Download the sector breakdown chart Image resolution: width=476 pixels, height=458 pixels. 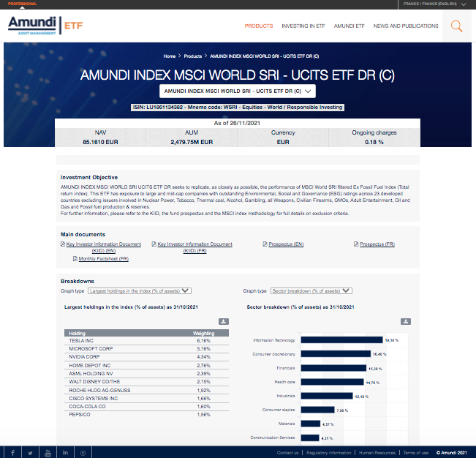pos(406,321)
